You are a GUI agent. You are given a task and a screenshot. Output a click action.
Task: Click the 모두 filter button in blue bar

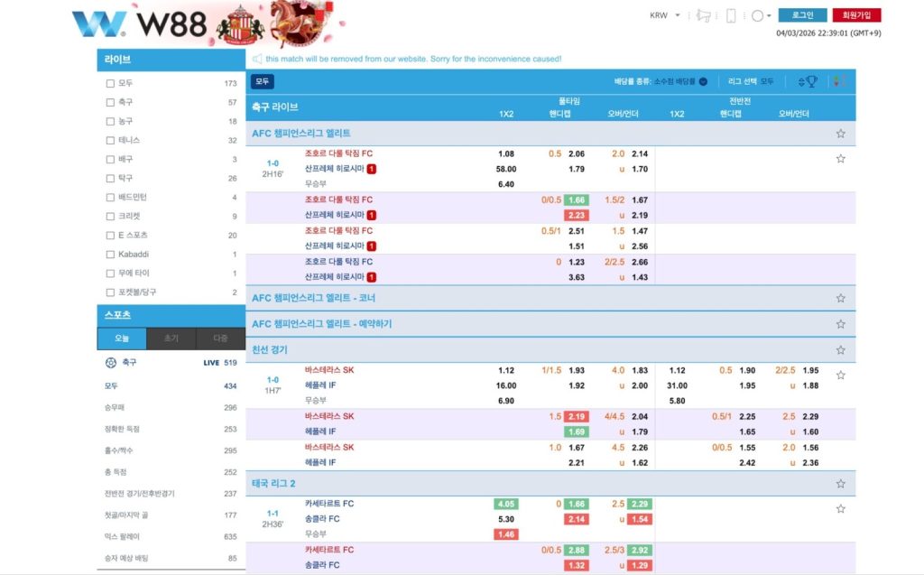[263, 81]
